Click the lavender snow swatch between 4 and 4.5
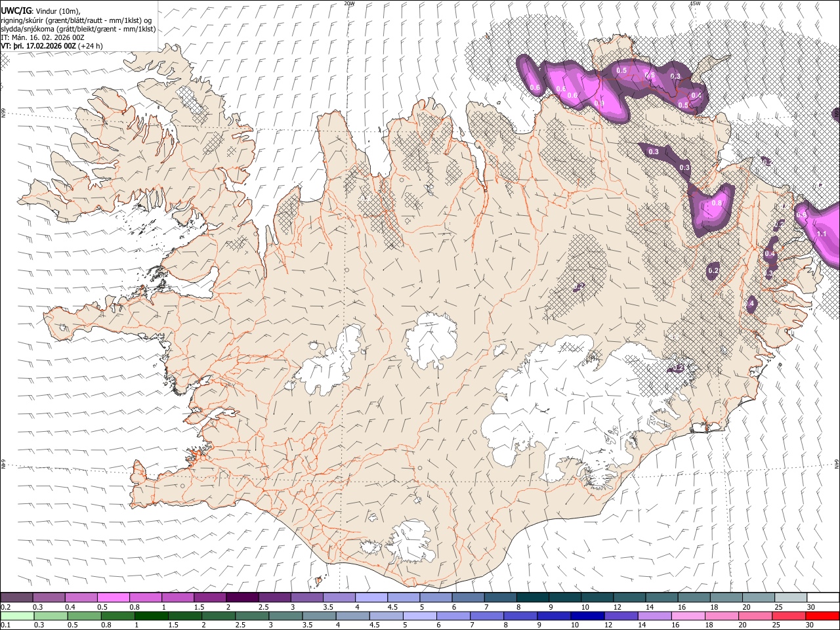Viewport: 840px width, 630px height. click(x=371, y=597)
